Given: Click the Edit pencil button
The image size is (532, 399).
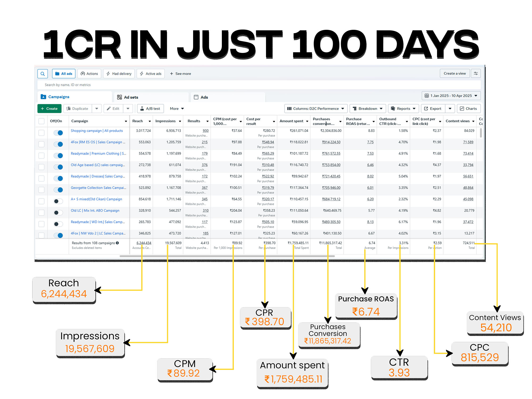Looking at the screenshot, I should pyautogui.click(x=113, y=109).
